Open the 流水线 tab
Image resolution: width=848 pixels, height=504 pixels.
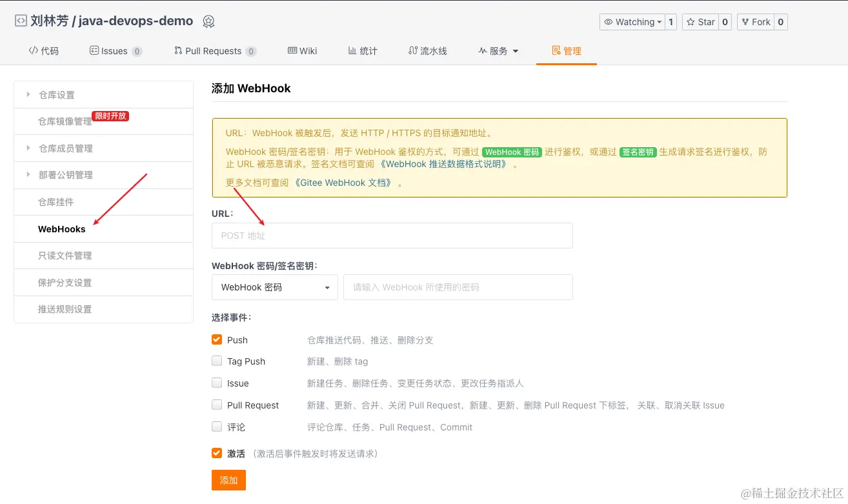tap(428, 51)
